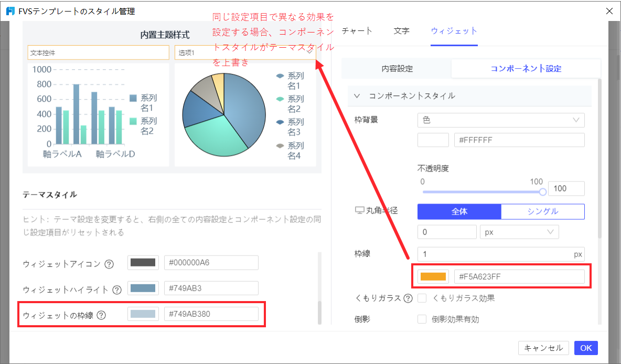
Task: Click the 枠線 width field showing 1
Action: pyautogui.click(x=501, y=254)
